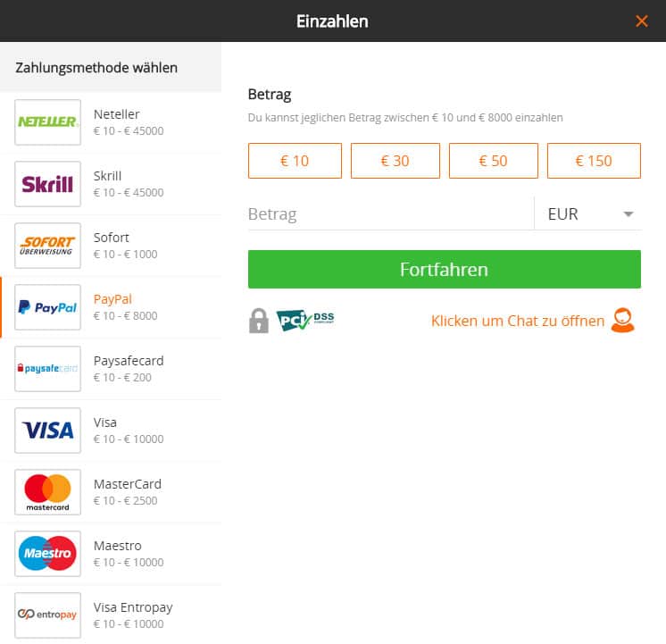Image resolution: width=666 pixels, height=644 pixels.
Task: Select the € 30 preset amount
Action: pyautogui.click(x=395, y=161)
